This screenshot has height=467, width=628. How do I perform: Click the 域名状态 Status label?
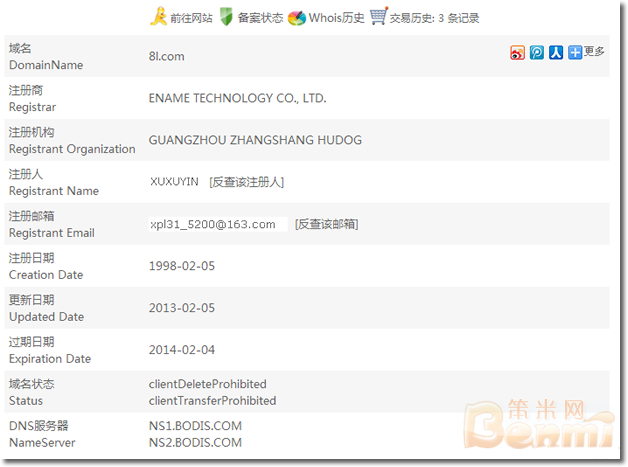pyautogui.click(x=32, y=393)
